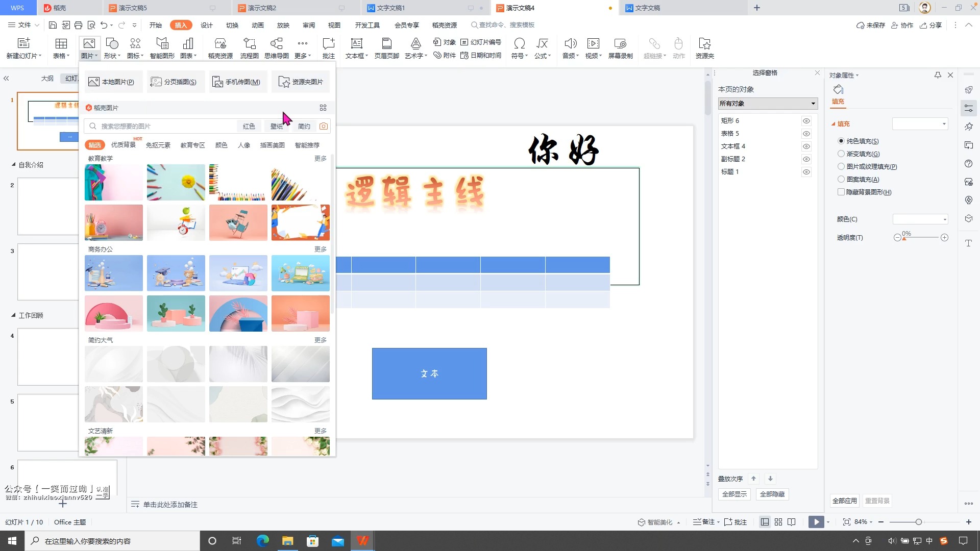Switch to the 动画 ribbon tab
The width and height of the screenshot is (980, 551).
point(258,25)
